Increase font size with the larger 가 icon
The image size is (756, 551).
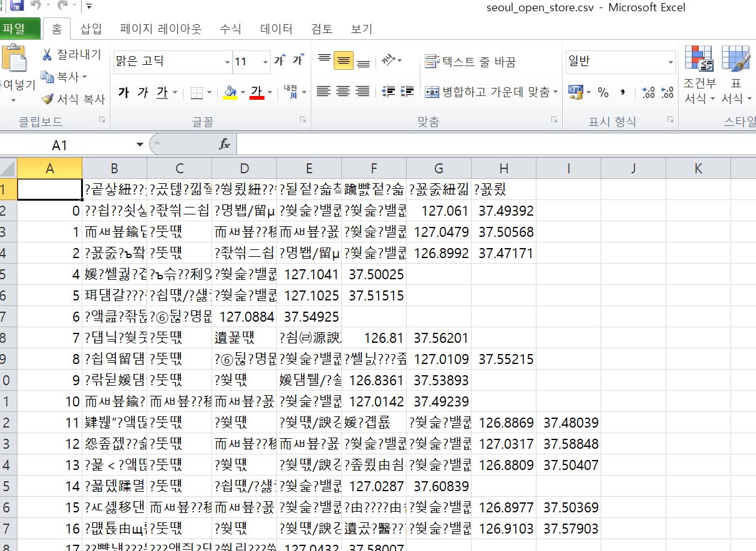[x=281, y=60]
